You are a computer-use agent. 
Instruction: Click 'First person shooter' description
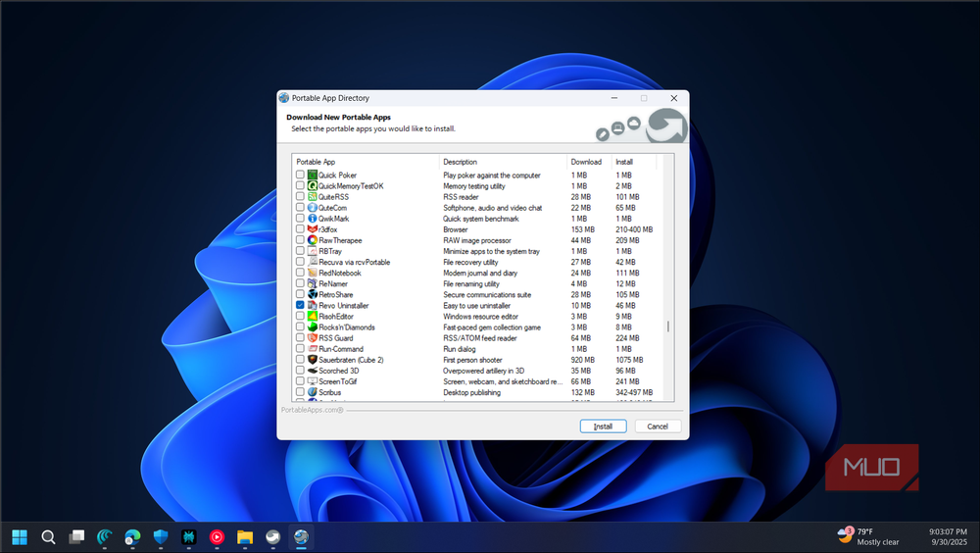click(x=472, y=360)
